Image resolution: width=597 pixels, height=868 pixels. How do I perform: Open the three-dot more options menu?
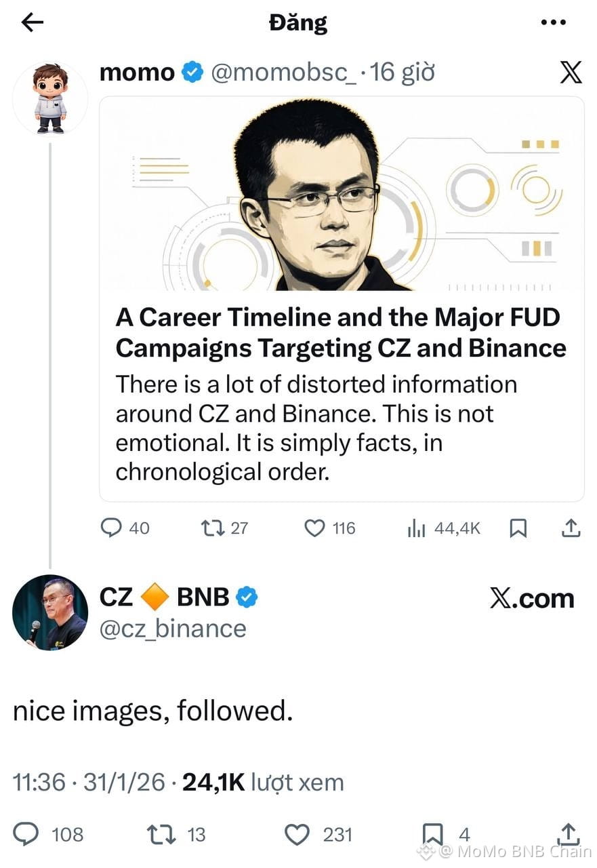click(x=554, y=23)
